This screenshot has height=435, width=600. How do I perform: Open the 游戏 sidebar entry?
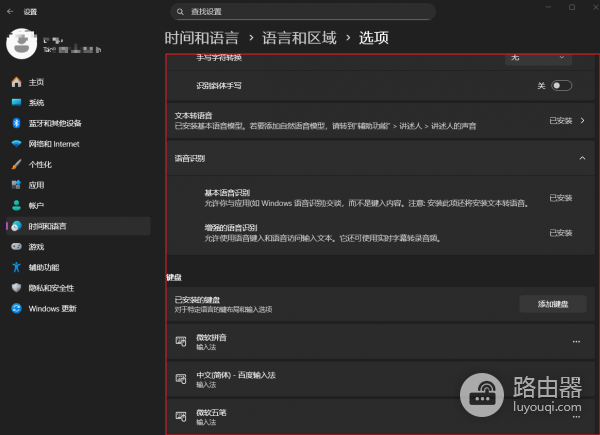click(78, 247)
